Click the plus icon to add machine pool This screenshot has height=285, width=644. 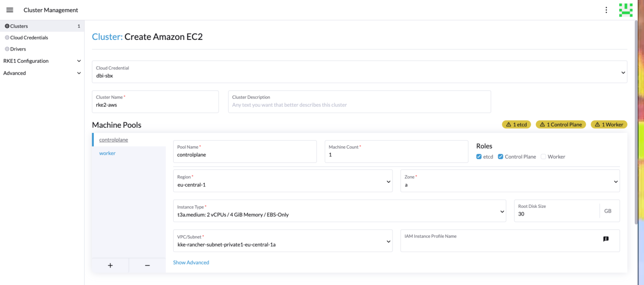110,265
